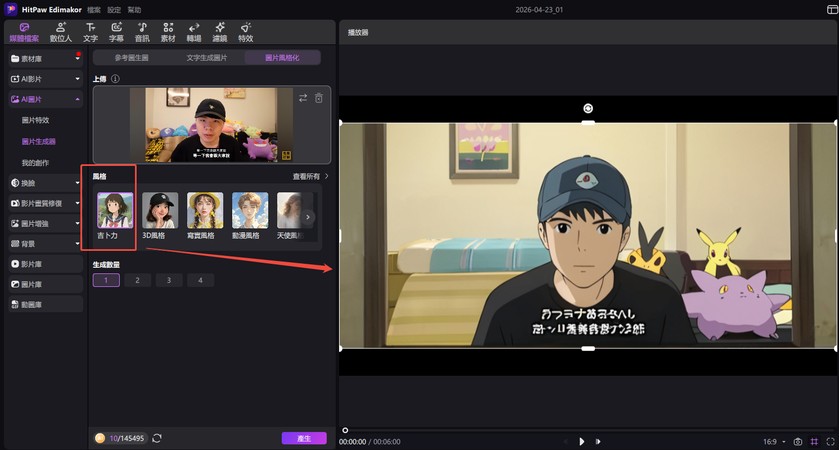Set generation count to 1
This screenshot has height=450, width=839.
pos(106,280)
